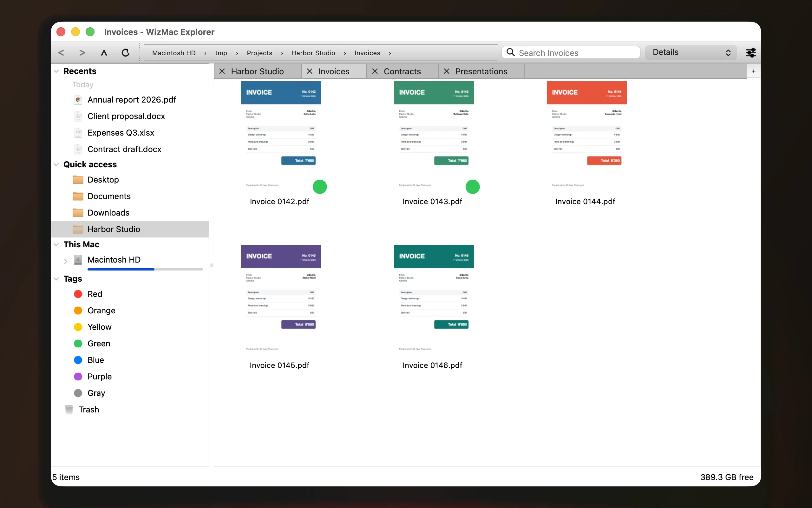This screenshot has width=812, height=508.
Task: Close the Contracts tab
Action: point(375,71)
